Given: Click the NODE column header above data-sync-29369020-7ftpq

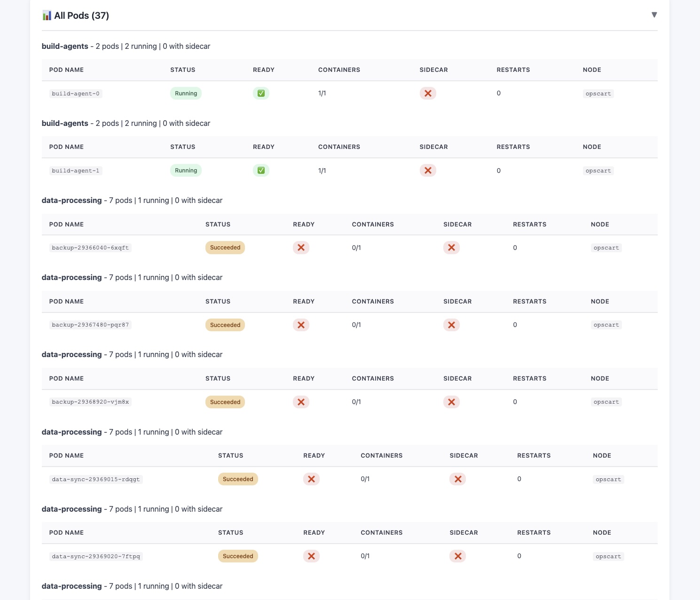Looking at the screenshot, I should (602, 532).
